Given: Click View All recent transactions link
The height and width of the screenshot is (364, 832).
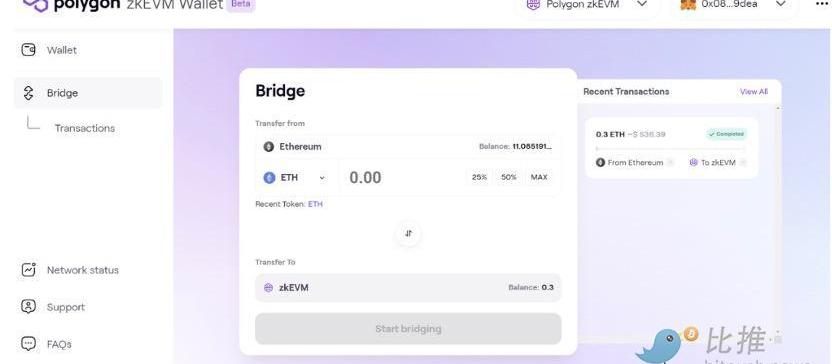Looking at the screenshot, I should point(753,92).
